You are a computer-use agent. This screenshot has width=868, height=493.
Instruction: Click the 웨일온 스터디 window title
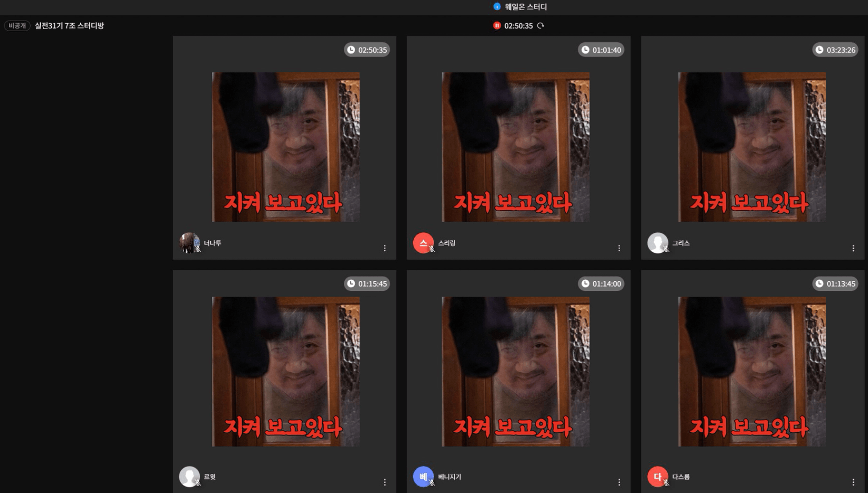point(526,6)
